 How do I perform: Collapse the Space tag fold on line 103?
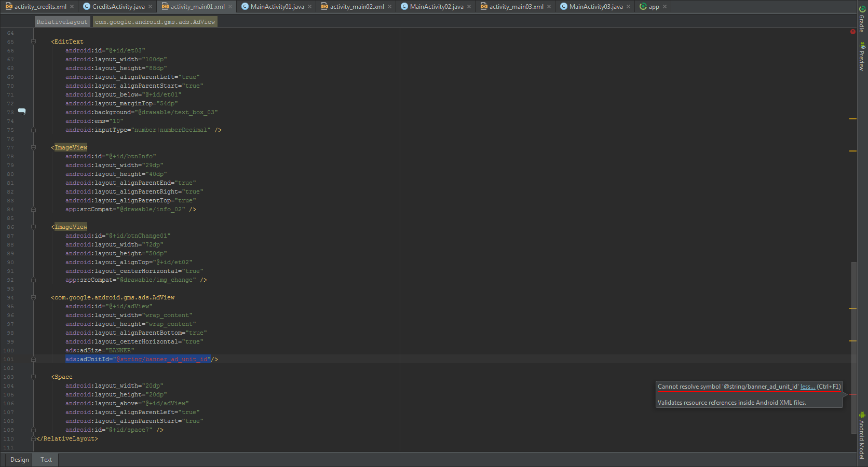[x=33, y=377]
